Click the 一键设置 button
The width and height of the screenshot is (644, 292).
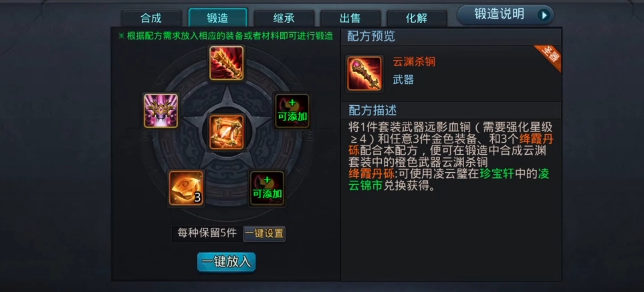pyautogui.click(x=265, y=234)
